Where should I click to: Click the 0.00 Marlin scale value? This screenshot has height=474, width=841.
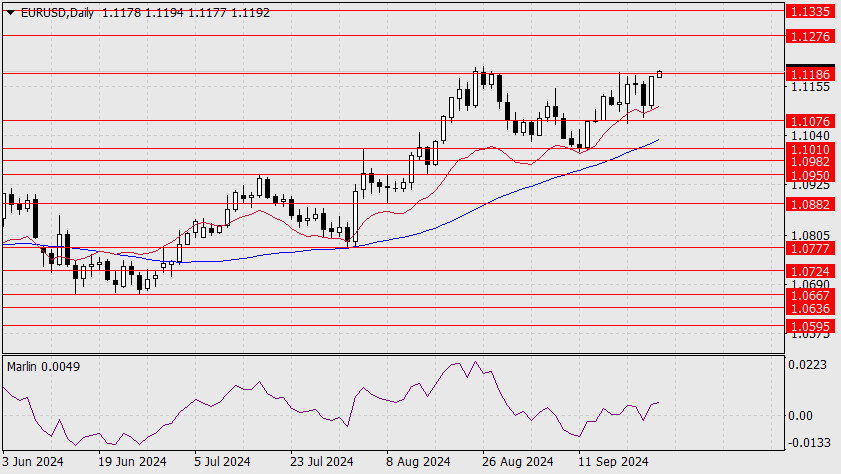(x=800, y=416)
